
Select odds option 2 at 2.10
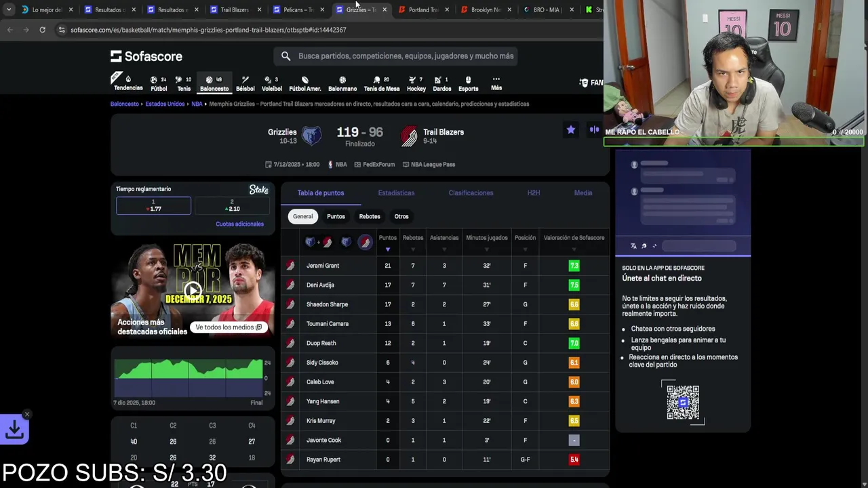[x=232, y=205]
